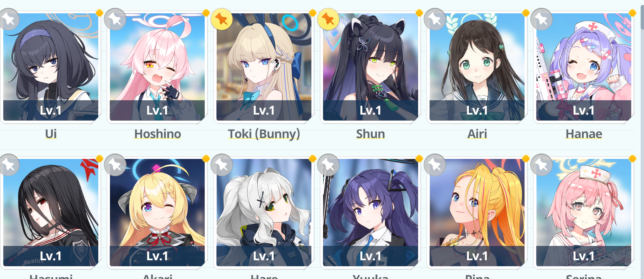
Task: Open the Ui name link
Action: coord(51,134)
